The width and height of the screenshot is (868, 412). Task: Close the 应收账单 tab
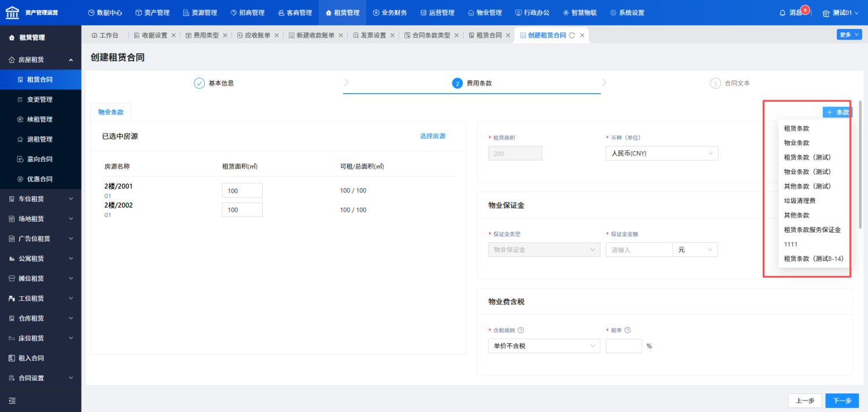(277, 35)
